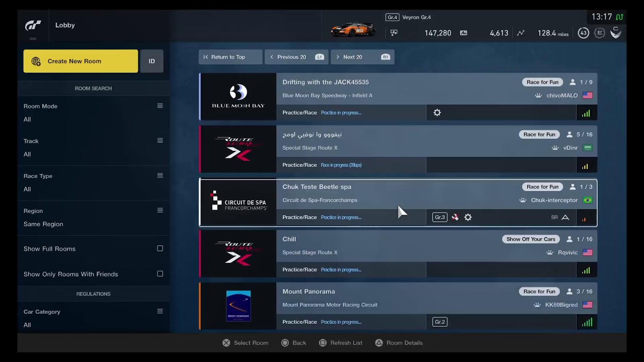Click Return to Top button
644x362 pixels.
(x=230, y=57)
